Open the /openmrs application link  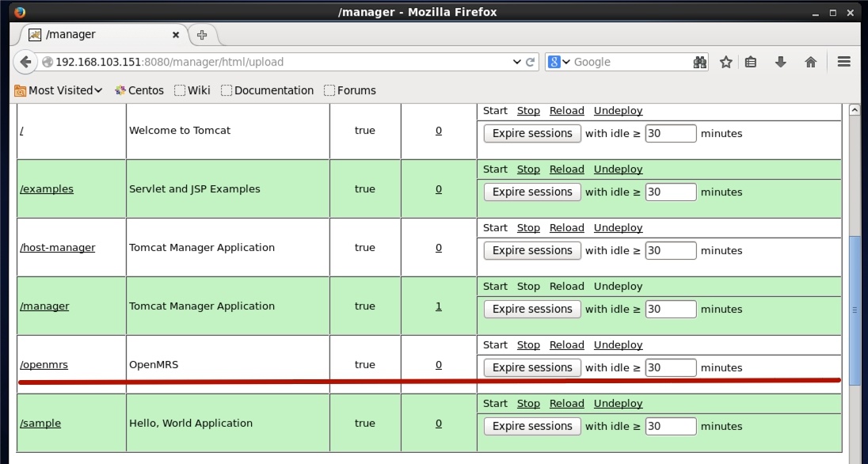[x=44, y=365]
